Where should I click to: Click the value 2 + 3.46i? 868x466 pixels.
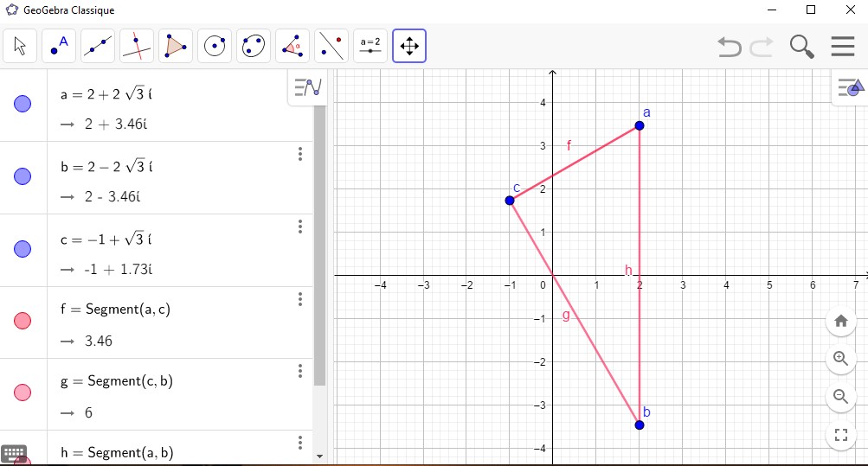pos(116,124)
